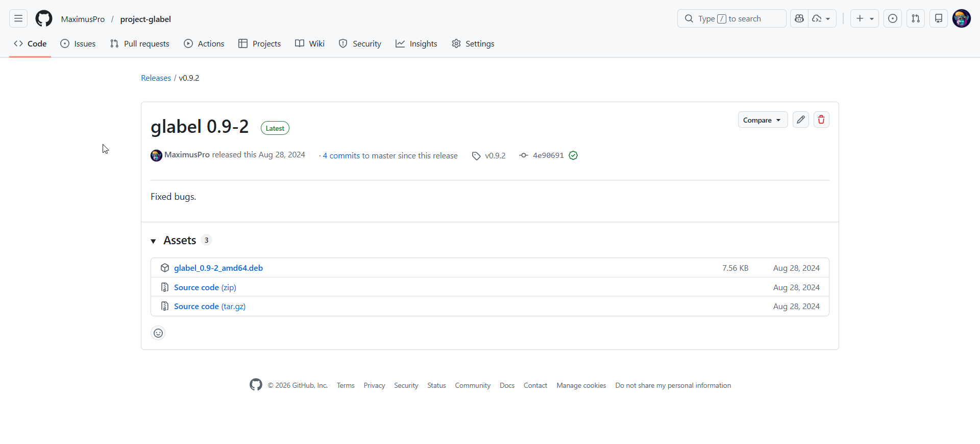Click the search field in the header
This screenshot has height=444, width=980.
(731, 19)
